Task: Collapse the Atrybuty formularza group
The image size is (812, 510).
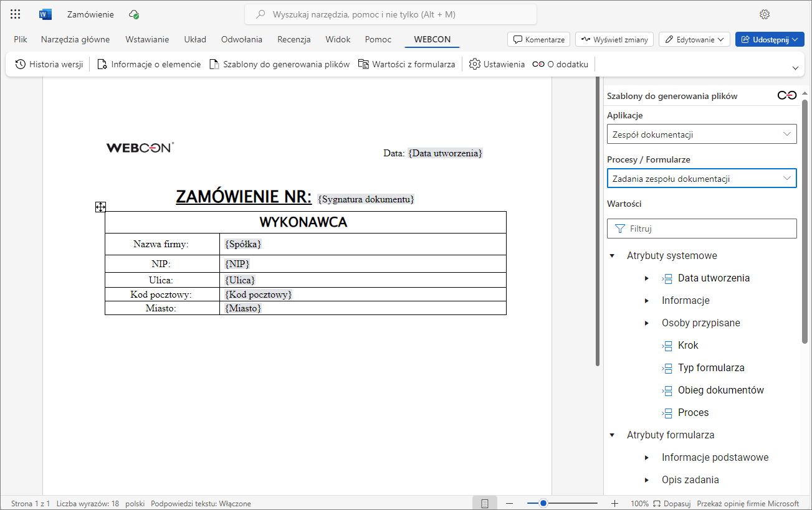Action: click(612, 435)
